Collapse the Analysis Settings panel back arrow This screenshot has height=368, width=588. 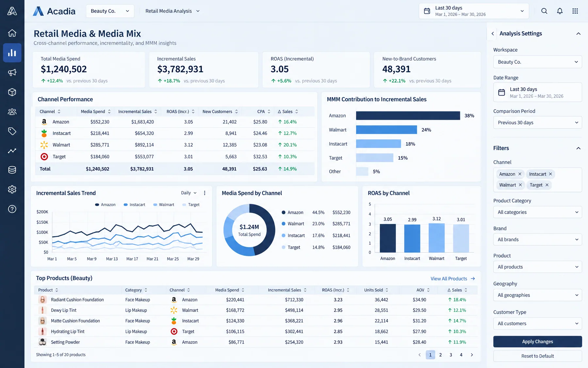[493, 34]
